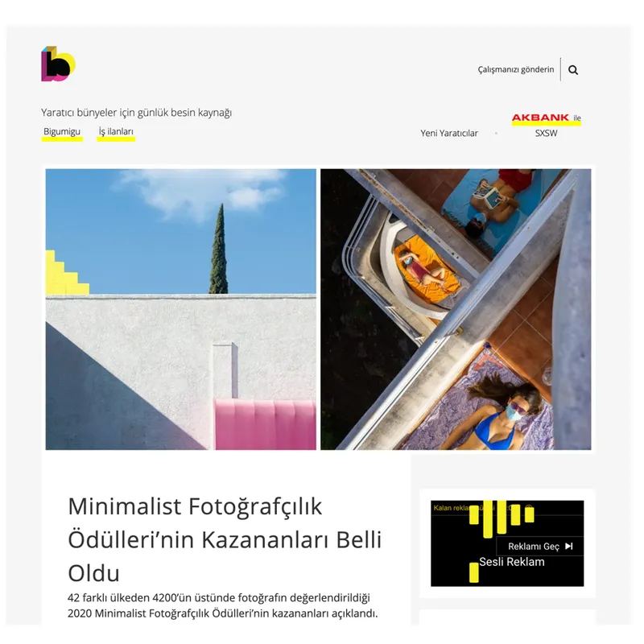
Task: Skip the ad with Reklamı Geç
Action: pyautogui.click(x=539, y=547)
